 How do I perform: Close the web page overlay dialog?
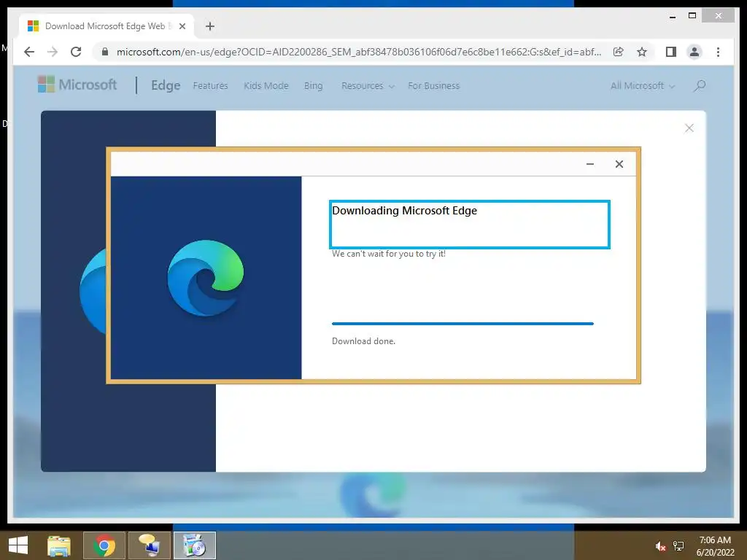(x=689, y=128)
